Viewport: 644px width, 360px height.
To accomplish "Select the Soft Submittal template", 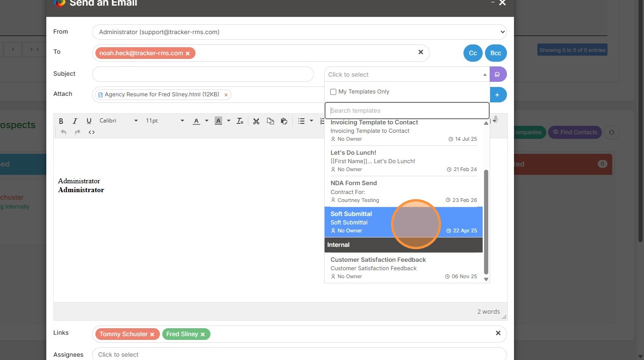I will pos(404,222).
